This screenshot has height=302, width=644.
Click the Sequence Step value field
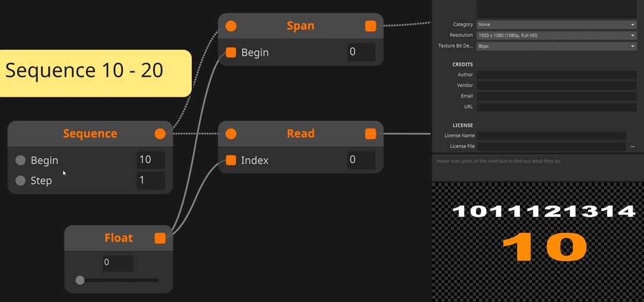point(151,180)
